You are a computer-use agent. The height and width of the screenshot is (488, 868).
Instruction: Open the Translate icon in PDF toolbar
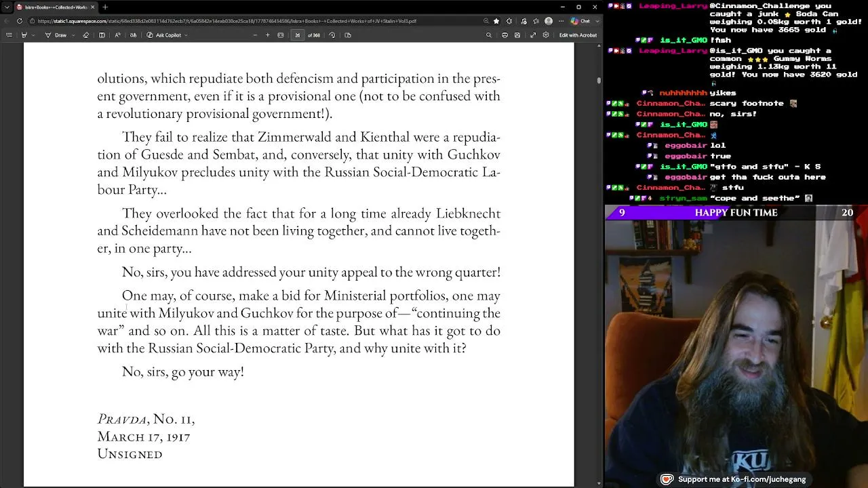(x=133, y=35)
